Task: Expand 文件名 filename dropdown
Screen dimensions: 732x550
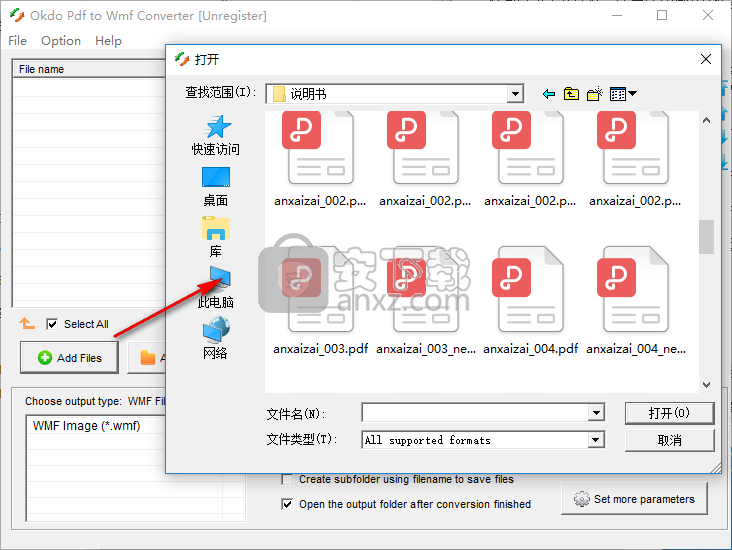Action: tap(596, 413)
